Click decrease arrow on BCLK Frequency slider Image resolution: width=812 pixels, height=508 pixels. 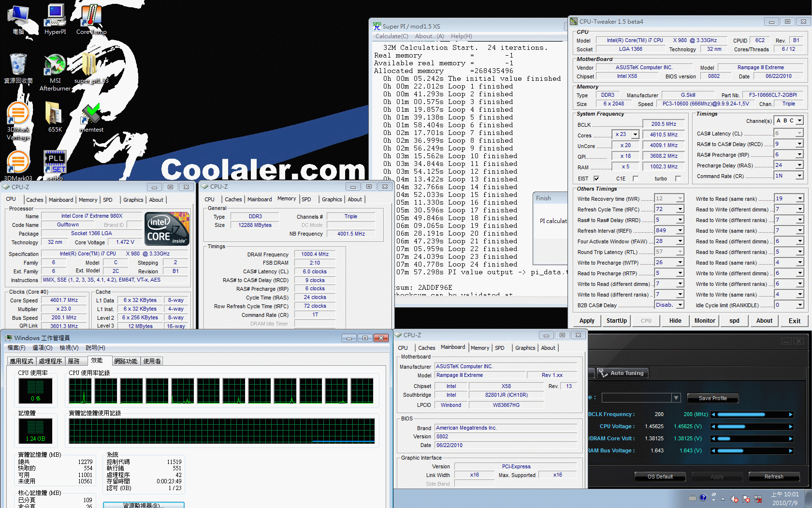tap(713, 414)
